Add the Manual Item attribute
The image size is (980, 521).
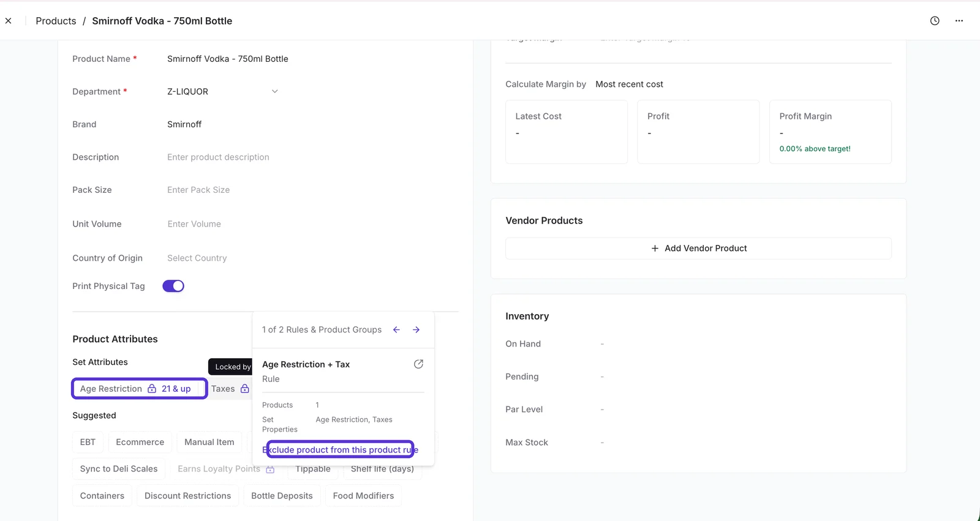pyautogui.click(x=209, y=442)
